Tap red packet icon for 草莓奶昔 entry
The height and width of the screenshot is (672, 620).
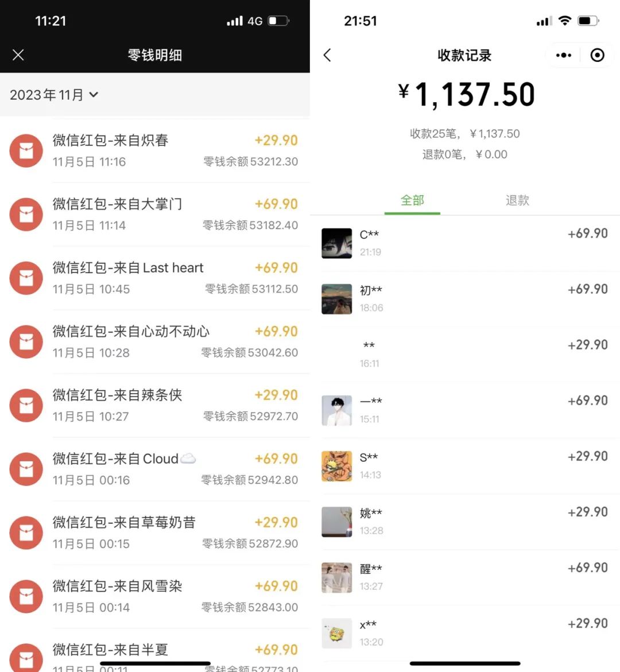coord(26,533)
